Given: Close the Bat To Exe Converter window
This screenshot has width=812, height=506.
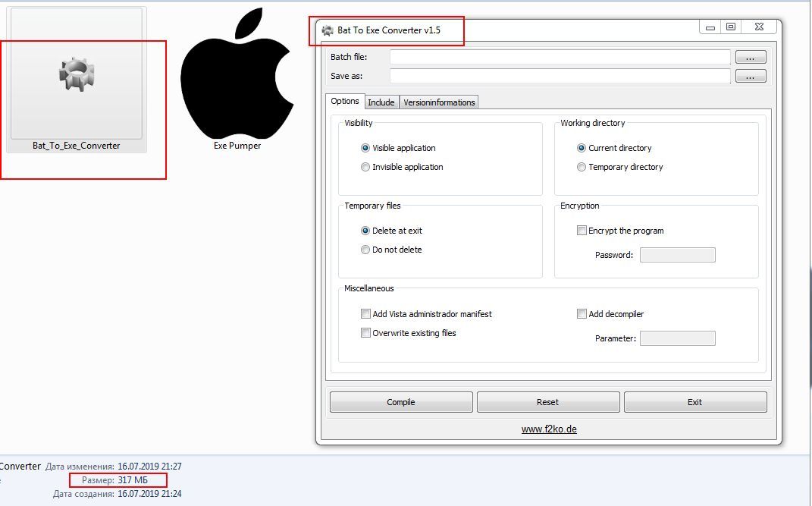Looking at the screenshot, I should point(759,27).
